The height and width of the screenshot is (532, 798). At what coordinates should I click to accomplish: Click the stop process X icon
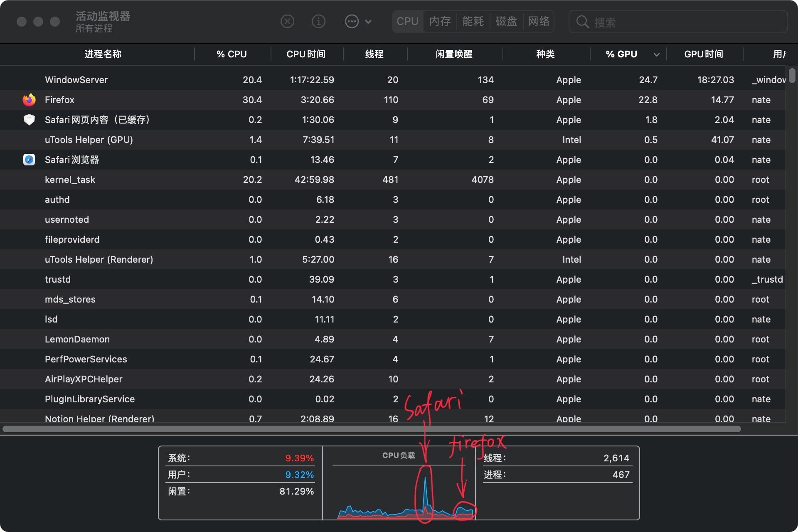click(287, 21)
